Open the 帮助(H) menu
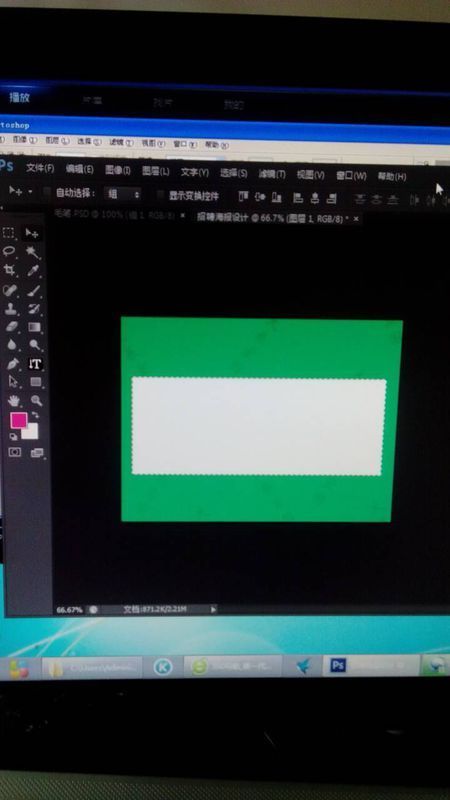 click(x=392, y=177)
